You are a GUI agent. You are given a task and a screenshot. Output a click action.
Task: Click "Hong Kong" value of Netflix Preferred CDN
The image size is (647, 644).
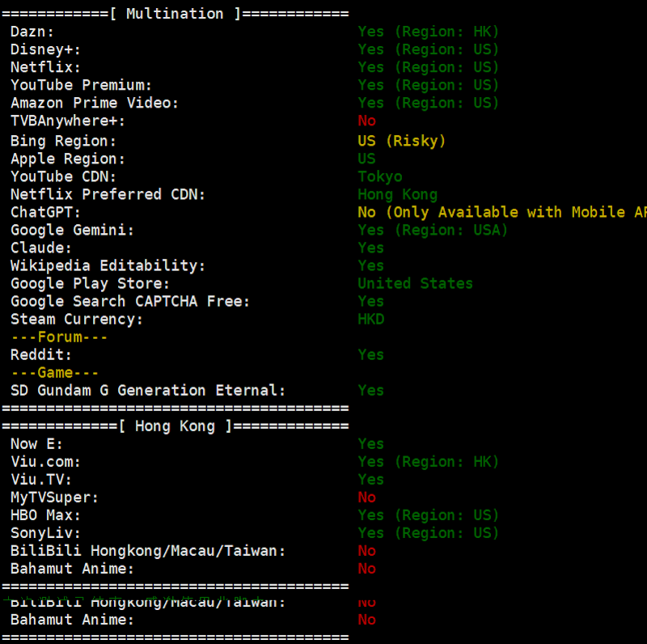398,195
